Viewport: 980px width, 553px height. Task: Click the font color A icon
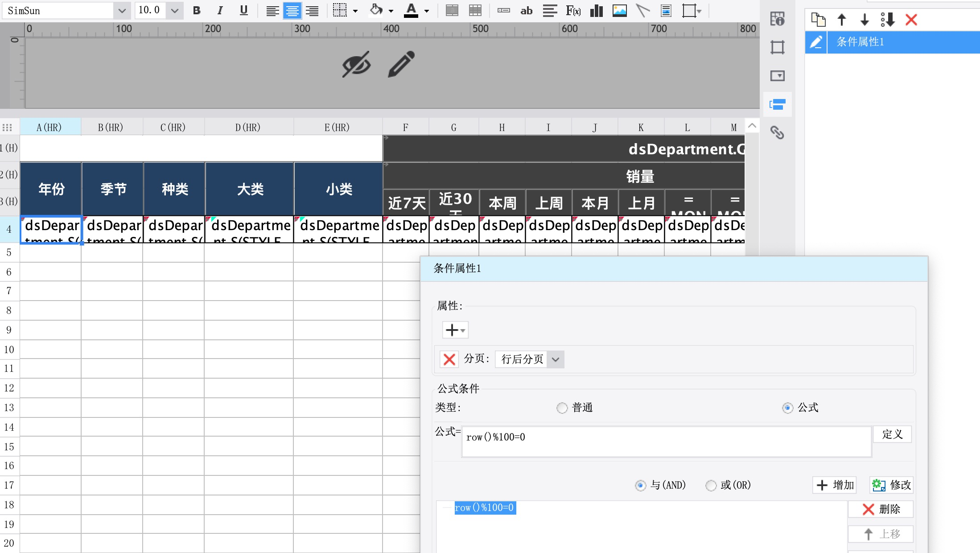pos(411,10)
